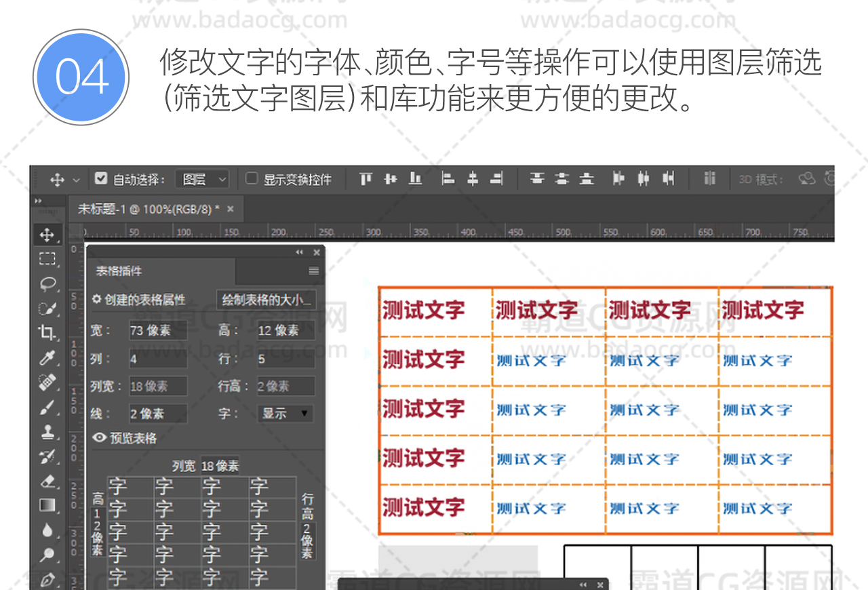Image resolution: width=868 pixels, height=590 pixels.
Task: Open the 字 显示 dropdown
Action: (285, 413)
